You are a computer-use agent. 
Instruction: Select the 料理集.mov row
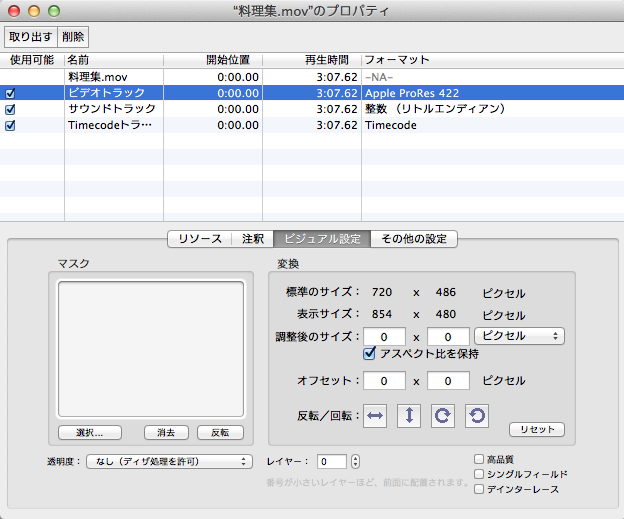[x=312, y=77]
